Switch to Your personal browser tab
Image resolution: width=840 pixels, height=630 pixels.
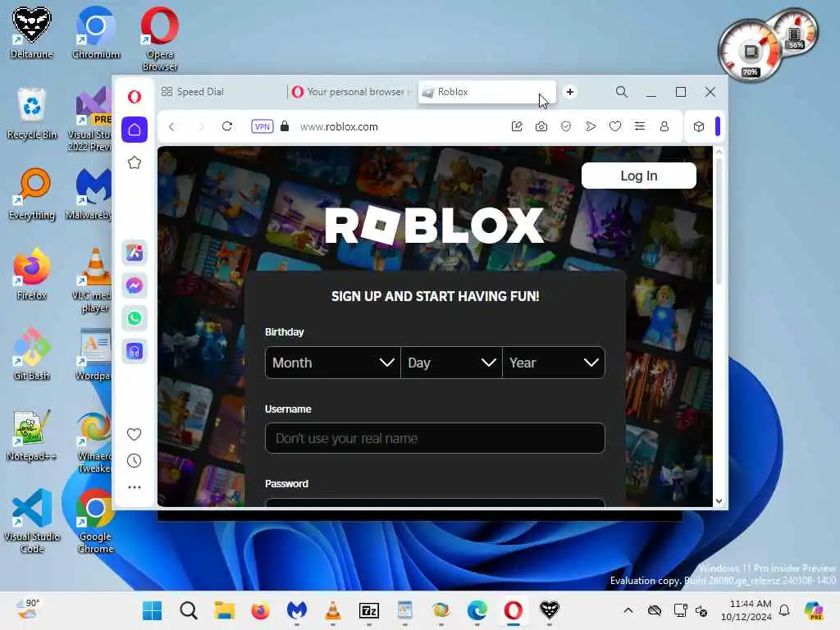click(x=351, y=92)
